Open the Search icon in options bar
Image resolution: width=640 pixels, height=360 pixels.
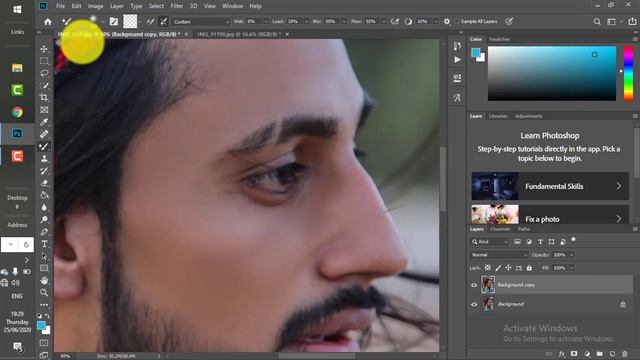pos(597,22)
